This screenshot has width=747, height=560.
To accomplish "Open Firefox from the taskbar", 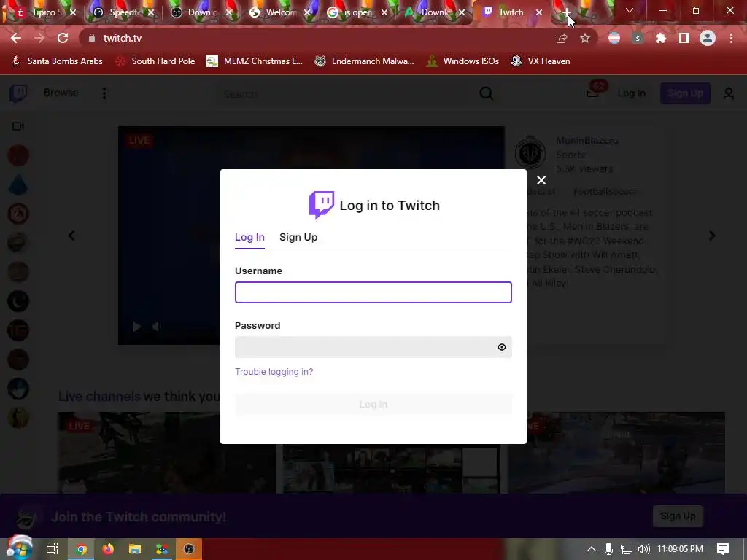I will pyautogui.click(x=108, y=549).
